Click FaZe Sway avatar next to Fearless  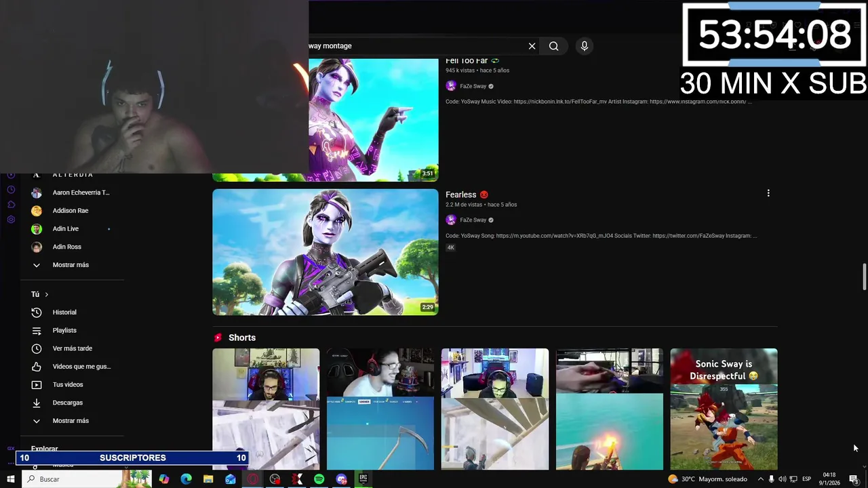(x=451, y=220)
